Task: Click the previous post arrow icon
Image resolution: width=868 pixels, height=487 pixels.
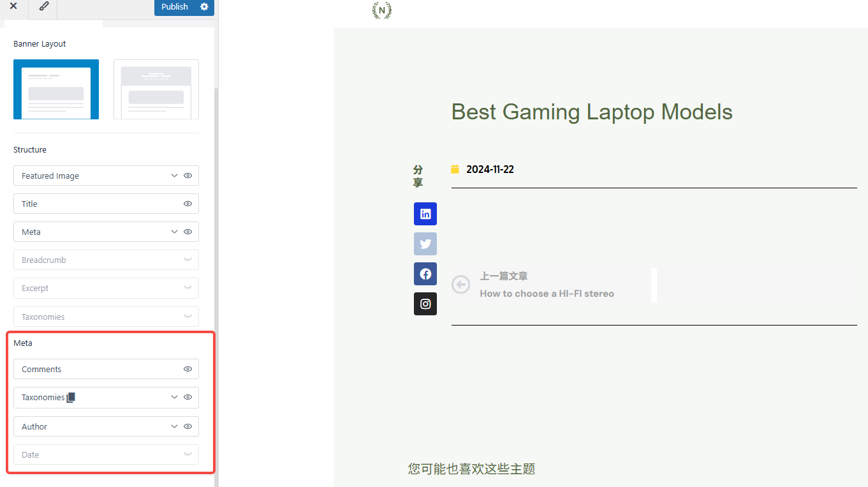Action: click(x=460, y=285)
